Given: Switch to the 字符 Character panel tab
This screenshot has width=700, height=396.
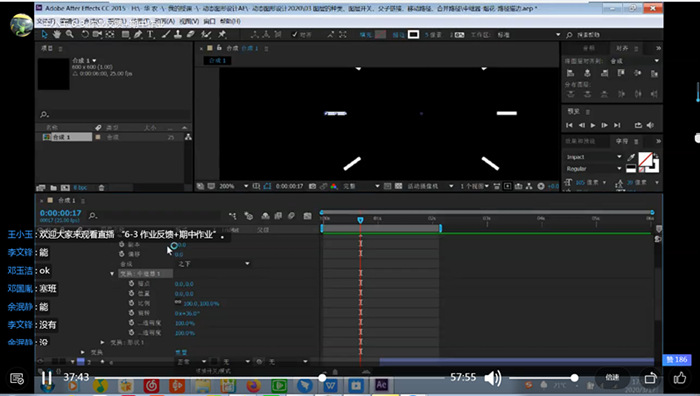Looking at the screenshot, I should [x=622, y=141].
